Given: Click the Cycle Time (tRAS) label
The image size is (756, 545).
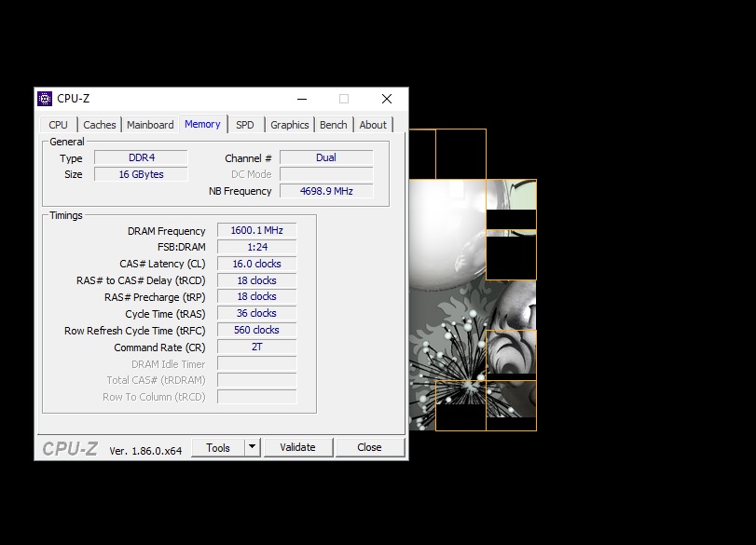Looking at the screenshot, I should point(165,314).
